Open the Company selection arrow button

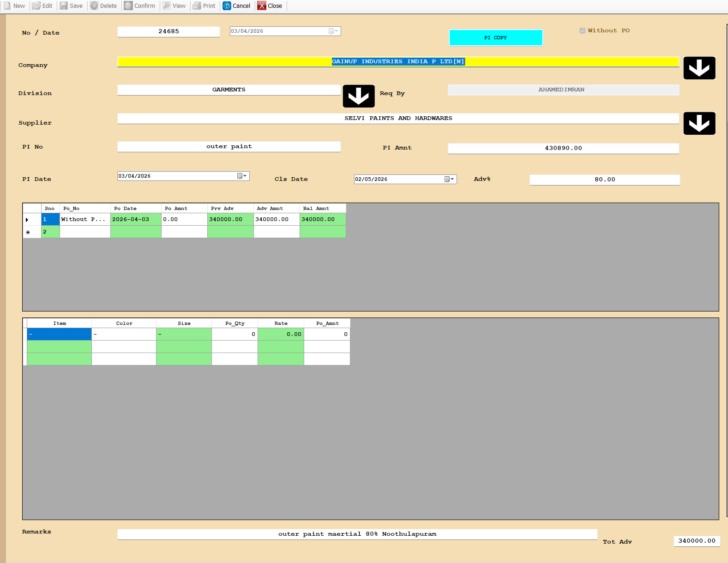[699, 68]
